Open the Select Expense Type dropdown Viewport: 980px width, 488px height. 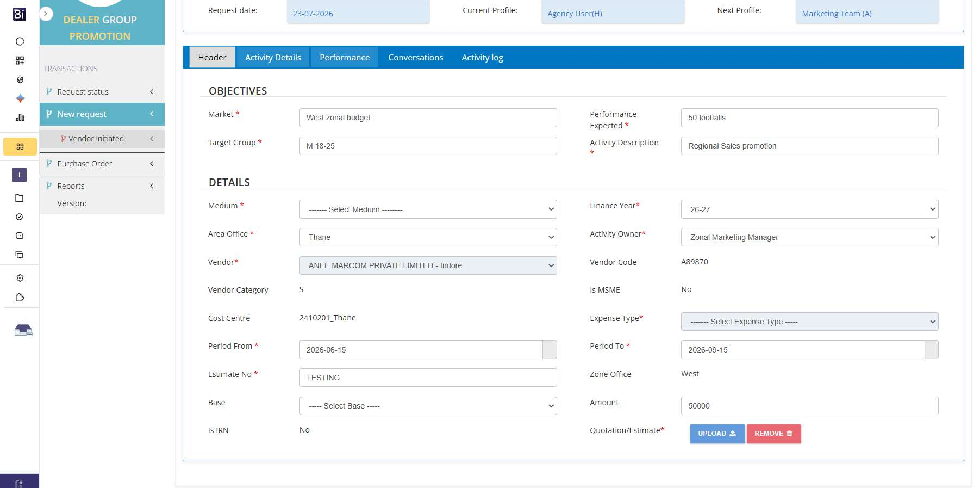click(809, 322)
